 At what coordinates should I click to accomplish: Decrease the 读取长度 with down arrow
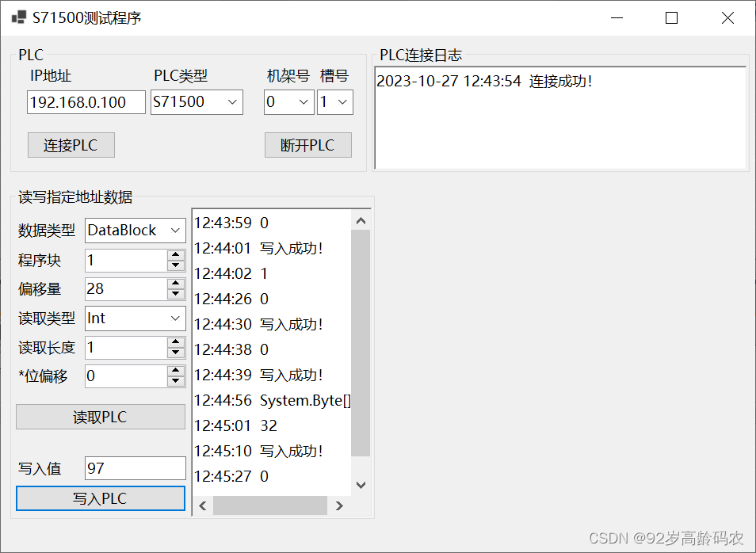point(176,353)
